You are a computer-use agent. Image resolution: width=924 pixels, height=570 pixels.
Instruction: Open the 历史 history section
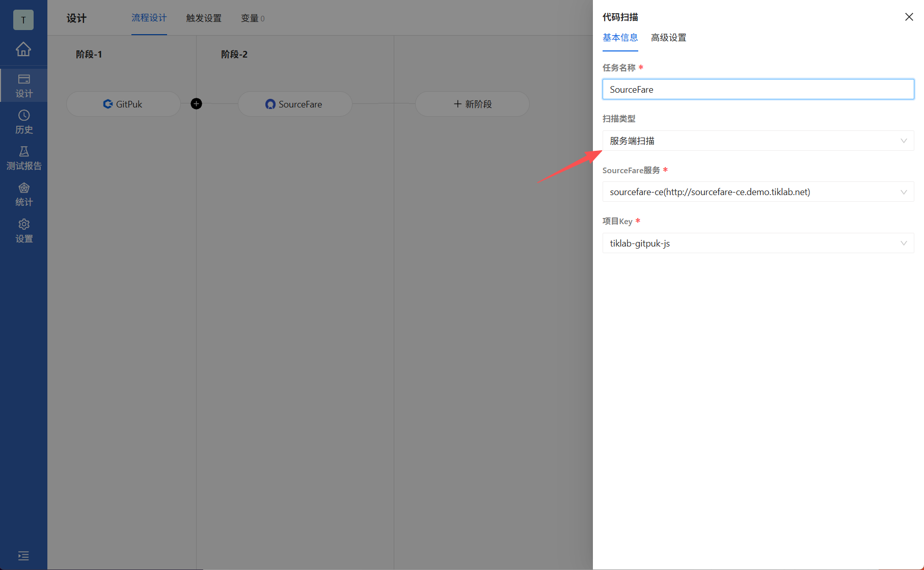tap(23, 122)
